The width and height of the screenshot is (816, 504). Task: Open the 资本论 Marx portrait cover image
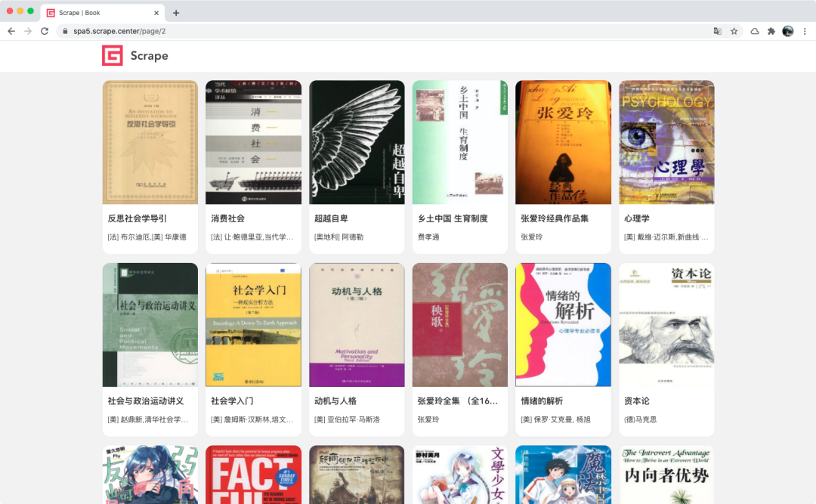click(x=666, y=325)
